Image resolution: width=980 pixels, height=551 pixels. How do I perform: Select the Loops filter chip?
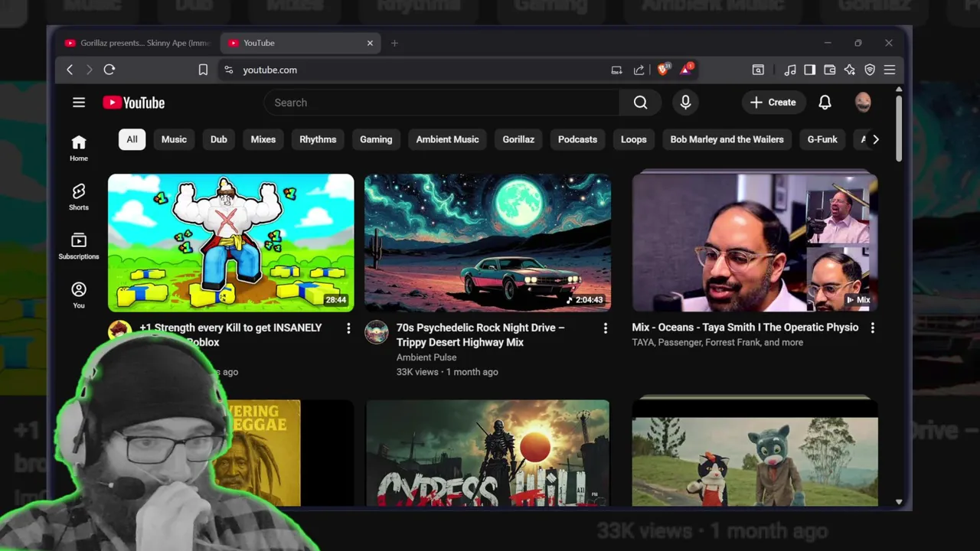coord(634,139)
